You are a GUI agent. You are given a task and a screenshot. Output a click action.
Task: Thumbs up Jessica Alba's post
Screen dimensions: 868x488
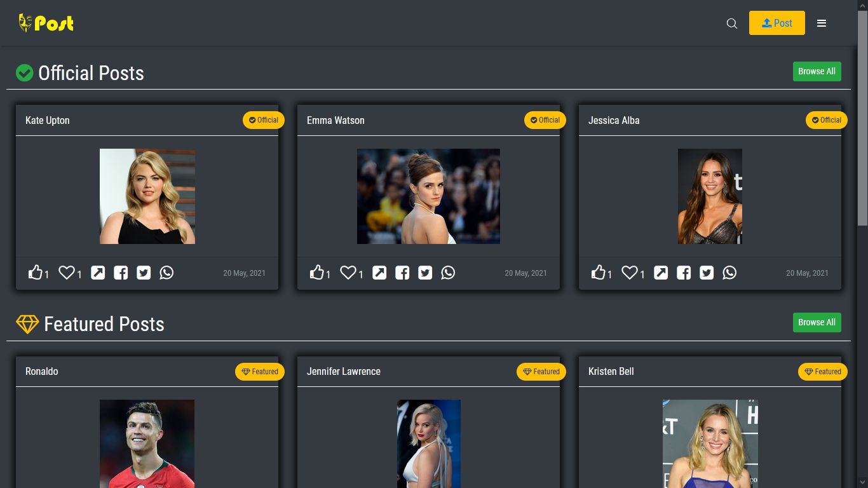click(x=598, y=272)
